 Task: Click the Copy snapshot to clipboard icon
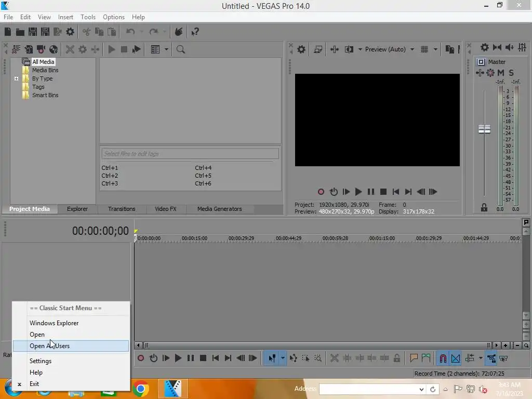[449, 49]
